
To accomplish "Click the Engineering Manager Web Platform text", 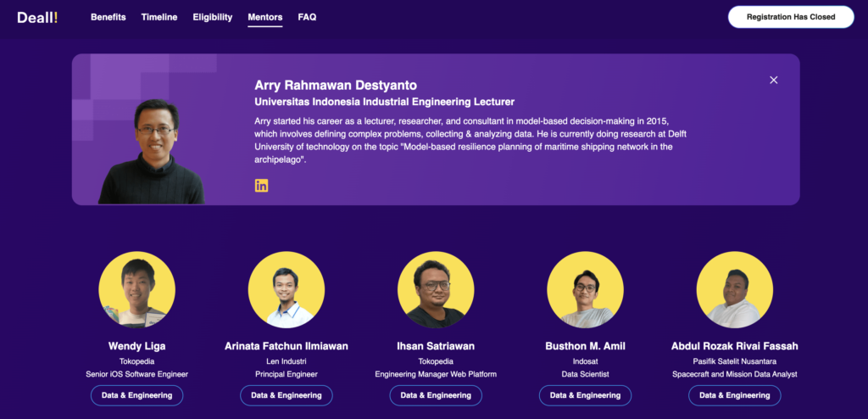I will [436, 374].
